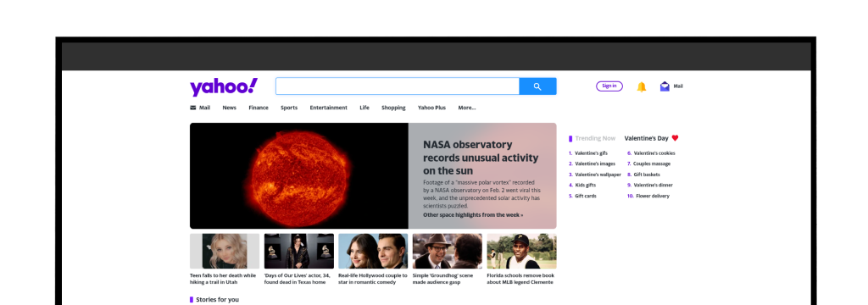Click the lead story summary about polar vortex
This screenshot has width=868, height=305.
[481, 194]
